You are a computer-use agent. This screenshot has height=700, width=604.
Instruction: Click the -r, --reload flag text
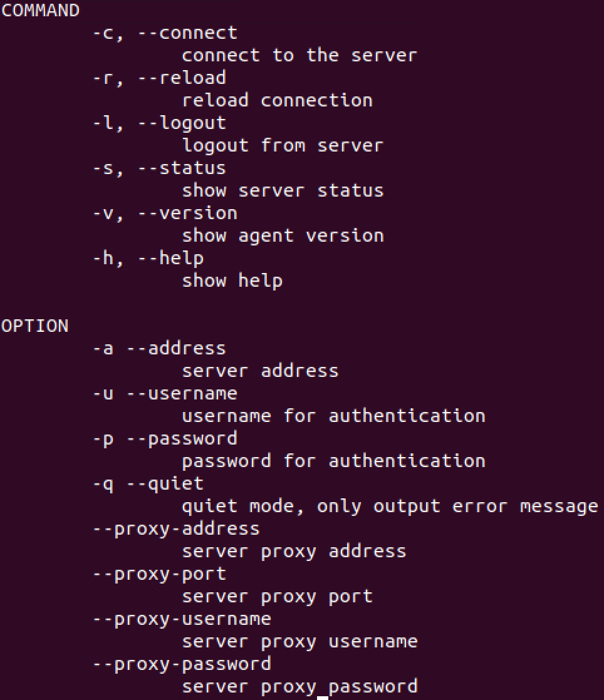click(x=159, y=78)
